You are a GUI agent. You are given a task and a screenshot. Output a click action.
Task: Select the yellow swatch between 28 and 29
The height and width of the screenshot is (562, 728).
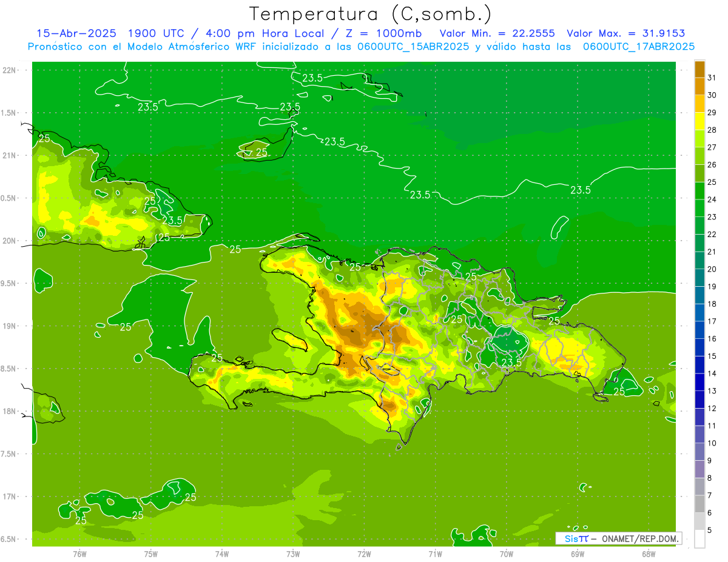(699, 122)
